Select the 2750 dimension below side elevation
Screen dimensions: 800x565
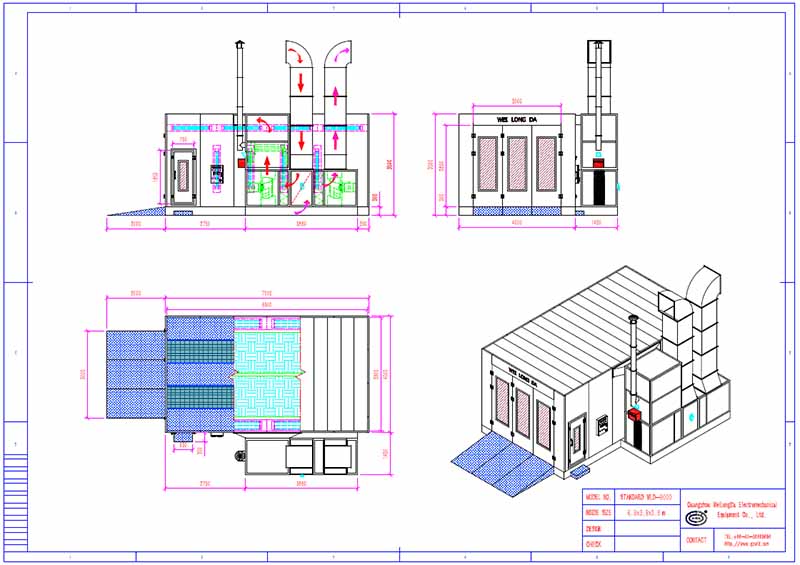(205, 224)
